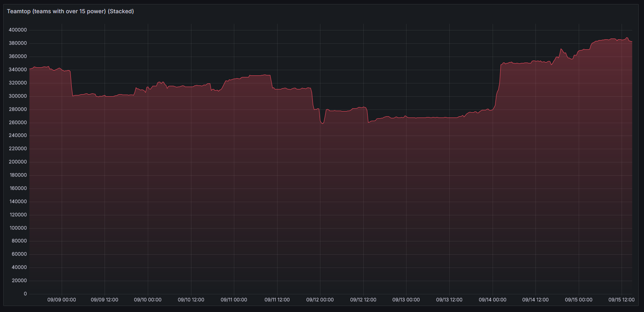Click the 300000 y-axis tick label
644x312 pixels.
(x=18, y=96)
